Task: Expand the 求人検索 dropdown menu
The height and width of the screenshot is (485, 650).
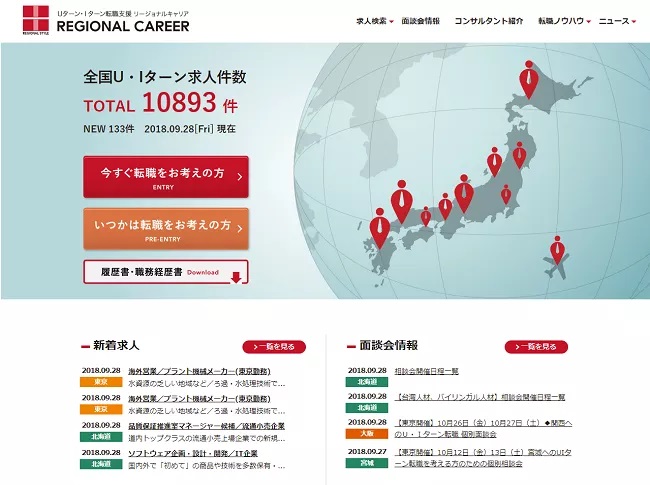Action: click(375, 21)
